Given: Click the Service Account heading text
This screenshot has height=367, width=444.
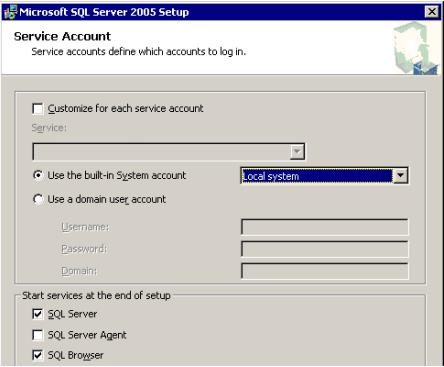Looking at the screenshot, I should pos(62,36).
